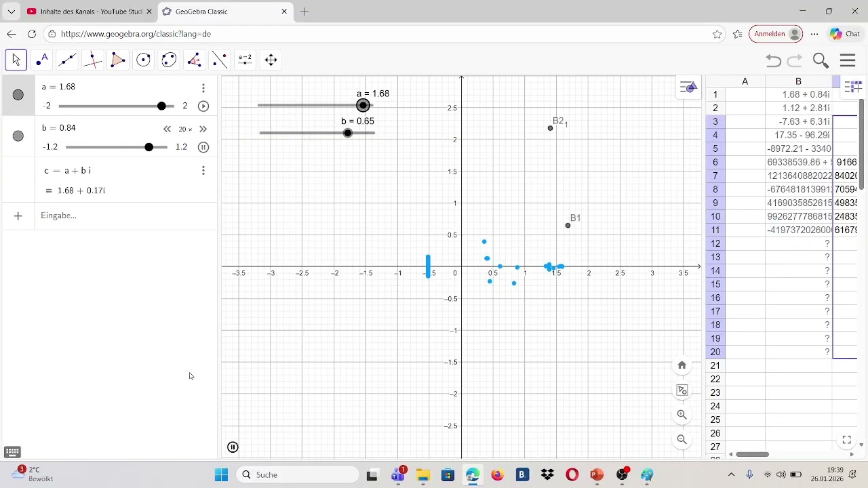Viewport: 868px width, 488px height.
Task: Click slider a knob in graphics view
Action: pyautogui.click(x=363, y=105)
